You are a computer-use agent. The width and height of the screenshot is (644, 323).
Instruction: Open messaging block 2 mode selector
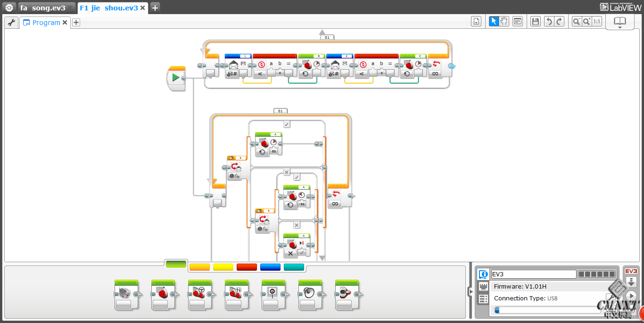(334, 74)
